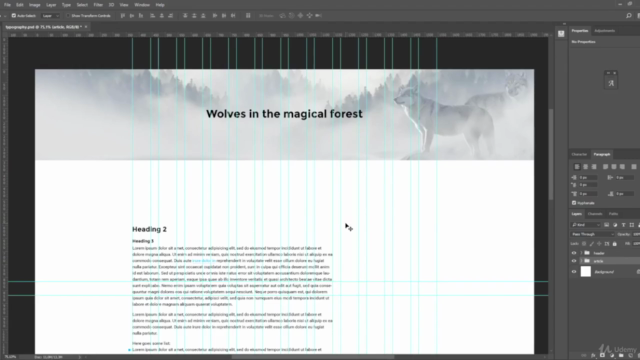Click justify last right icon

622,167
